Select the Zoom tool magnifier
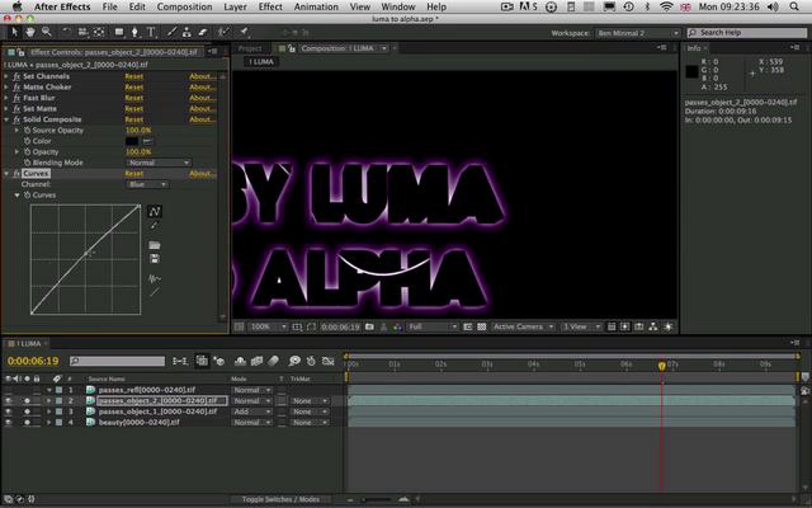This screenshot has height=508, width=812. point(46,33)
